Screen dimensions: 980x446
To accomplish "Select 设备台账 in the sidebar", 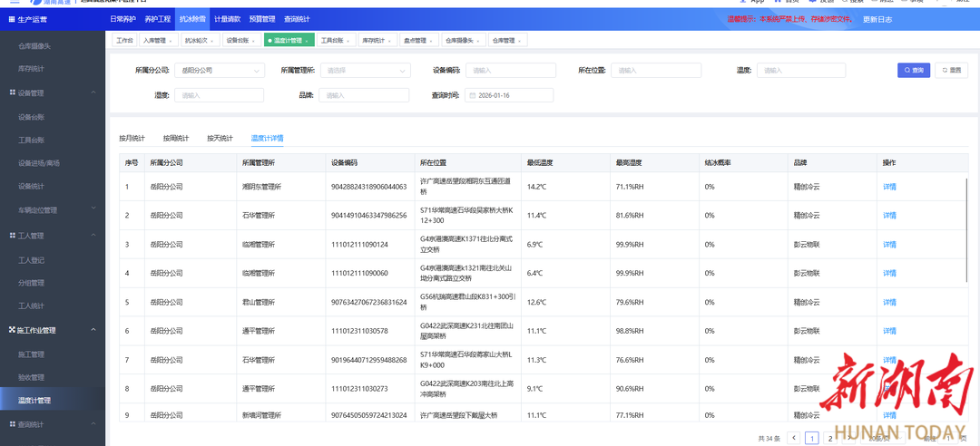I will (32, 116).
